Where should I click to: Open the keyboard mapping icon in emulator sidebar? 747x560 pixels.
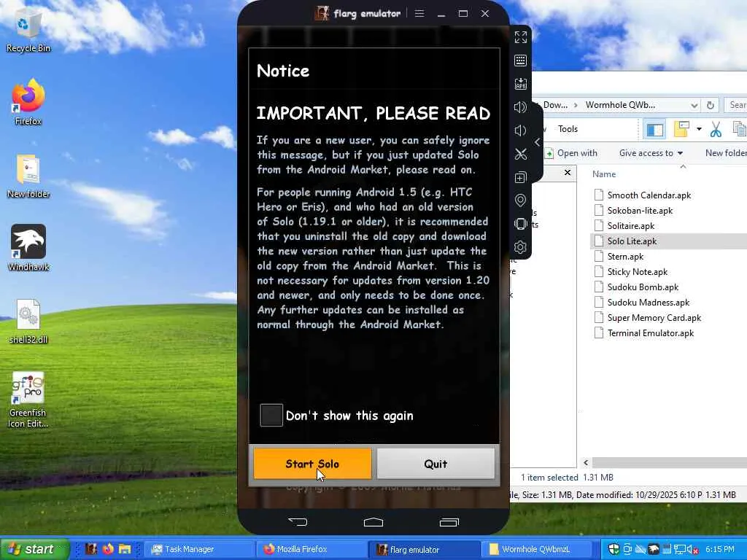[520, 61]
